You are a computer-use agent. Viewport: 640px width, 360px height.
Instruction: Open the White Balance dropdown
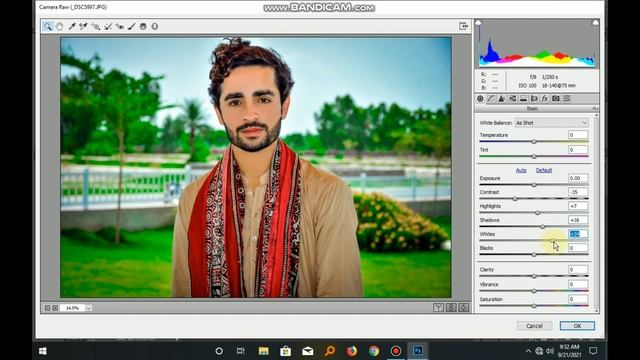click(551, 123)
